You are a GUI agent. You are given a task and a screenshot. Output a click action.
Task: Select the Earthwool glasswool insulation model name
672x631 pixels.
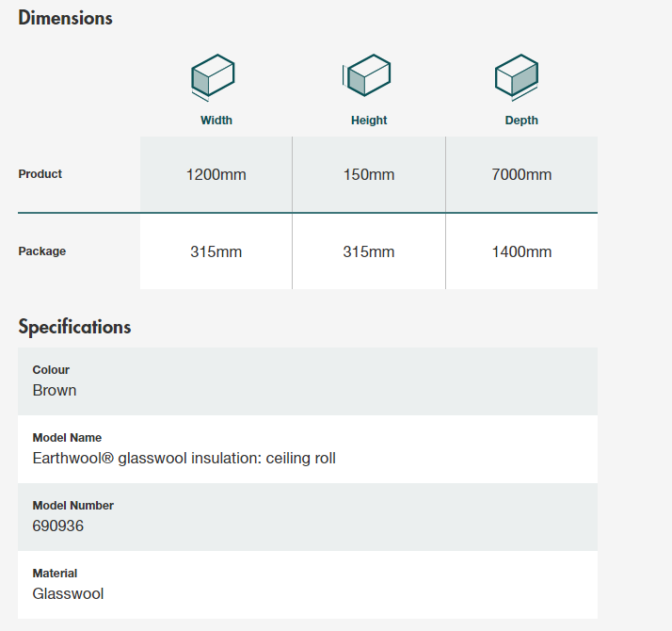tap(184, 459)
